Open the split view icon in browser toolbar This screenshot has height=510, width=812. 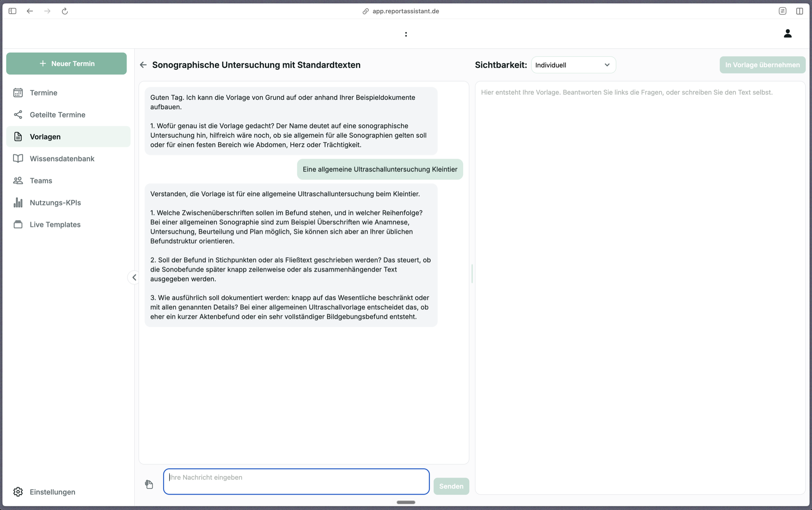click(799, 11)
